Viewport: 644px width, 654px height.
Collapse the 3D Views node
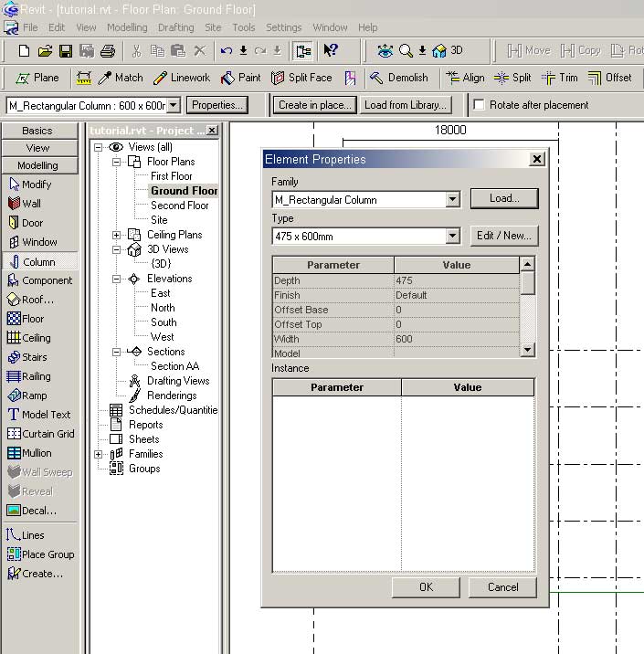[x=116, y=249]
